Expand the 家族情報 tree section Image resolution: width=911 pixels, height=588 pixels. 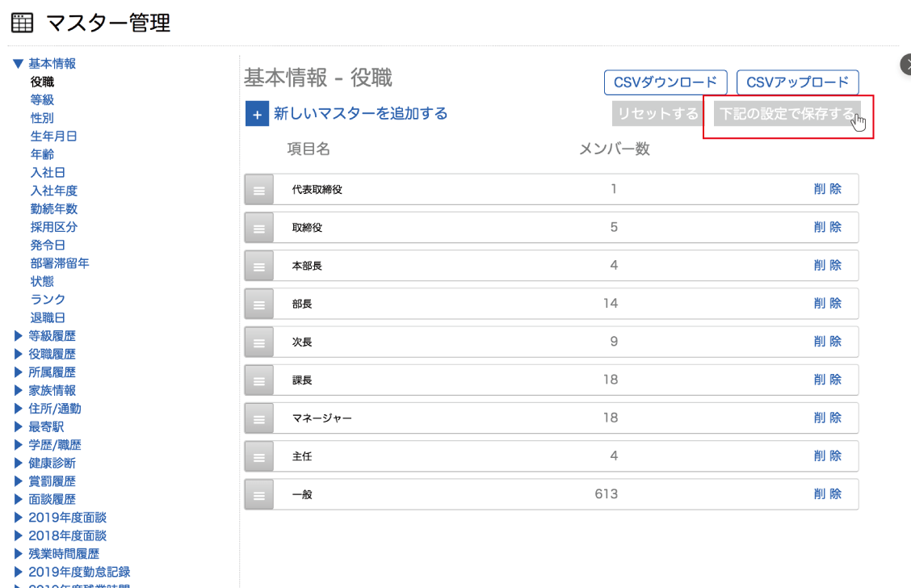(19, 391)
